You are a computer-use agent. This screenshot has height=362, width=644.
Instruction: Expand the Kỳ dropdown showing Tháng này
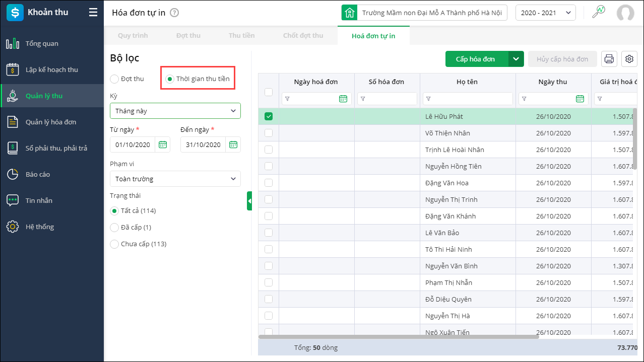[x=175, y=111]
